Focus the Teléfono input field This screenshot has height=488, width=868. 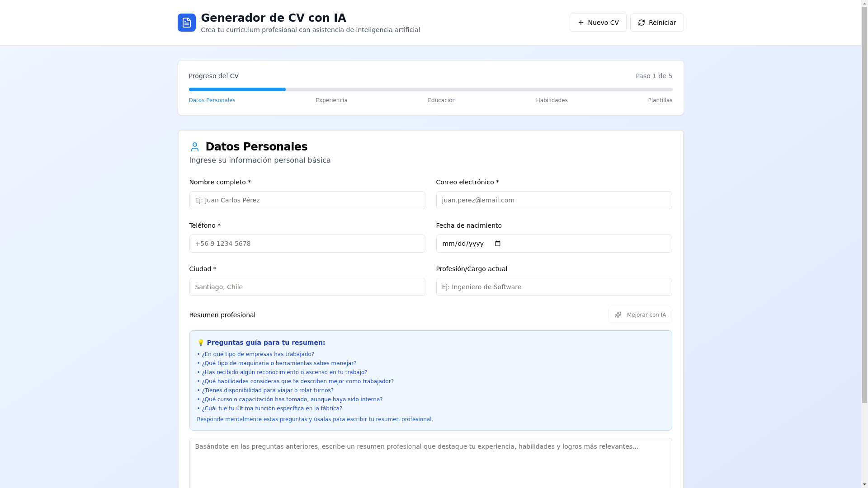coord(307,244)
